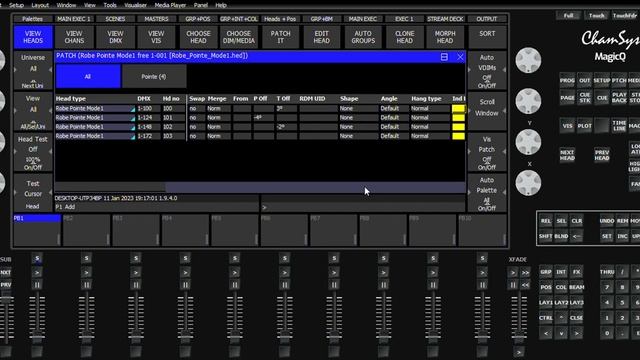Open the Layout menu
The height and width of the screenshot is (360, 640).
coord(40,5)
